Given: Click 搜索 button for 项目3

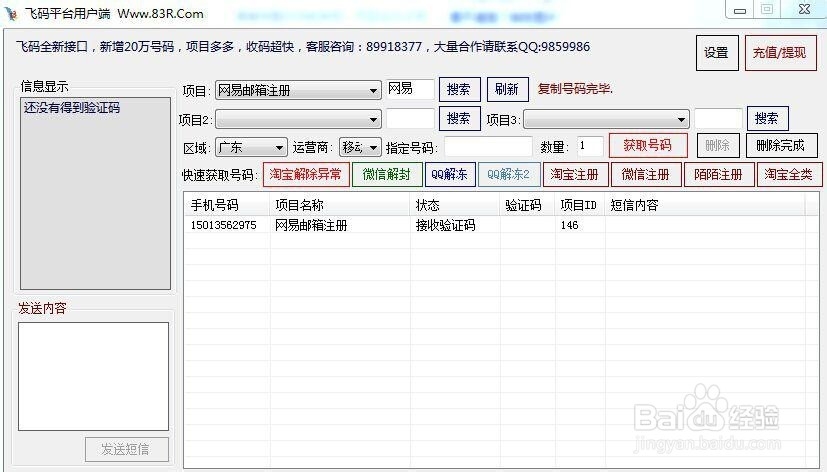Looking at the screenshot, I should click(x=767, y=118).
